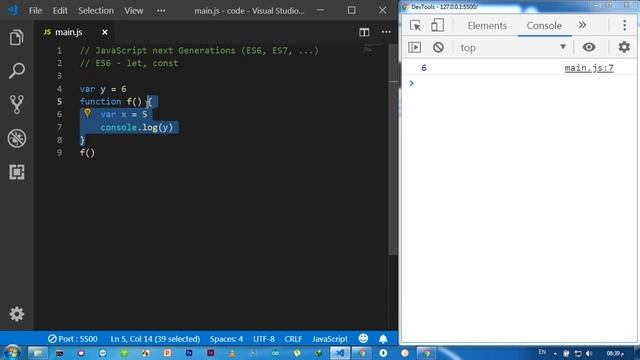Image resolution: width=640 pixels, height=360 pixels.
Task: Click 'var y = 6' on line 4
Action: pos(103,89)
